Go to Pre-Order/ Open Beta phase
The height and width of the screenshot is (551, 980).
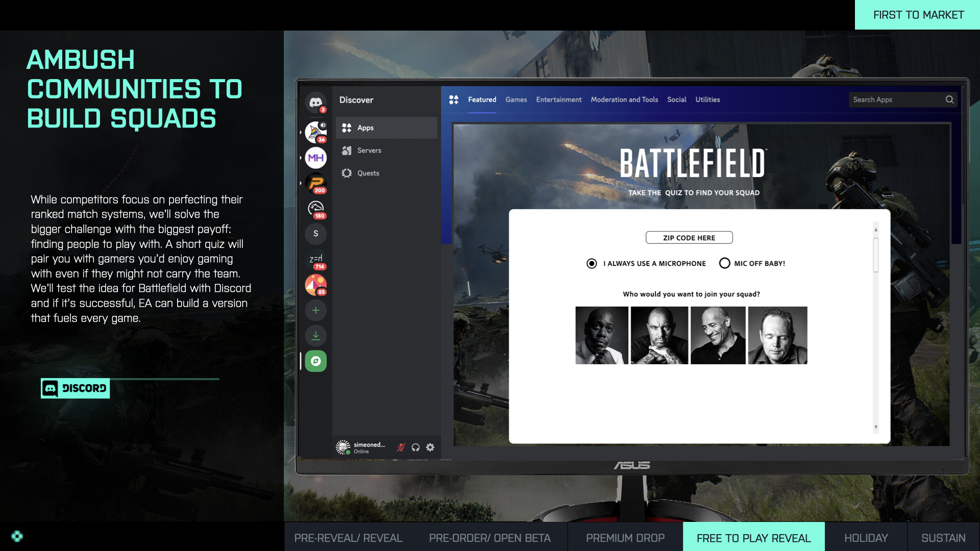(x=490, y=538)
